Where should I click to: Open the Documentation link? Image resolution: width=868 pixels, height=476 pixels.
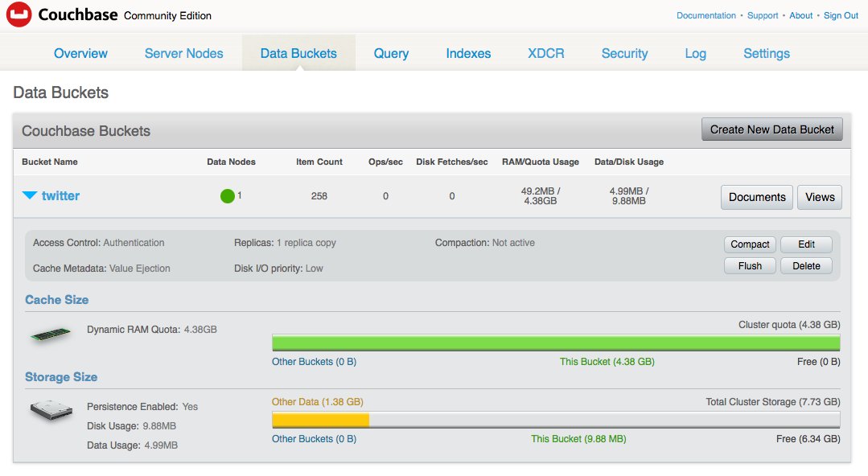(x=706, y=15)
